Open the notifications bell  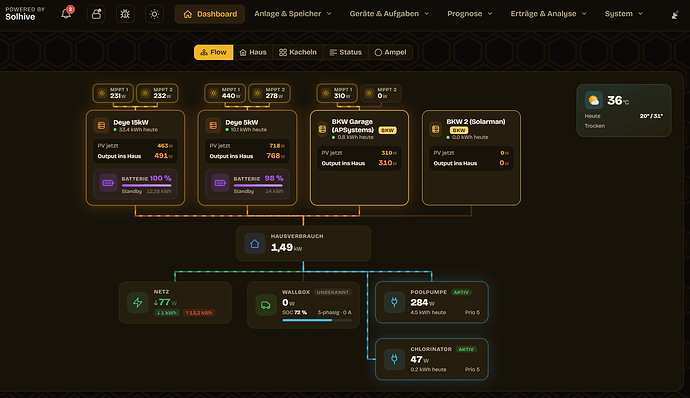[66, 14]
